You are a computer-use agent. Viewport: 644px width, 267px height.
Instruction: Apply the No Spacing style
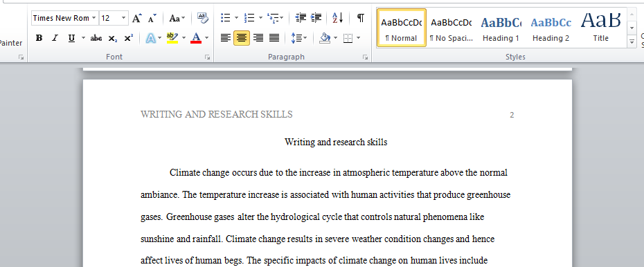(x=451, y=28)
